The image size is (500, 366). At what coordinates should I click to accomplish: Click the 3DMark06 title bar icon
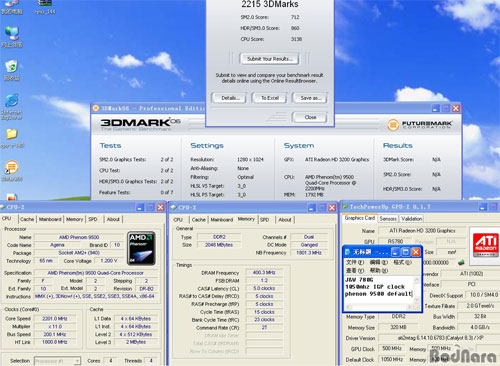[x=96, y=108]
